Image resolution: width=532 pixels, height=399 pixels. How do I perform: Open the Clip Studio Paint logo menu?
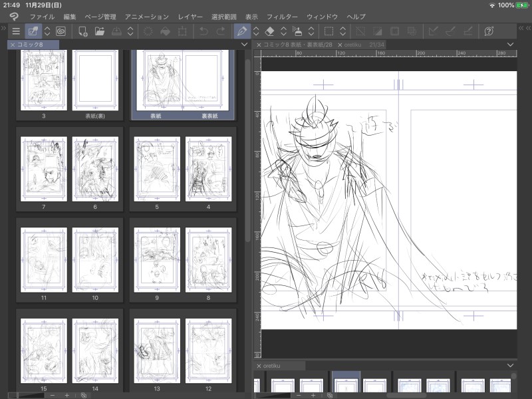click(x=14, y=16)
